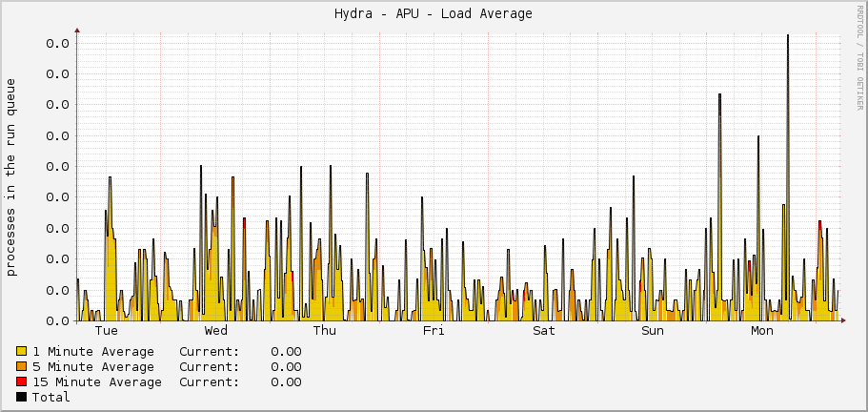
Task: Click the 15 Minute Average legend label
Action: (x=97, y=382)
